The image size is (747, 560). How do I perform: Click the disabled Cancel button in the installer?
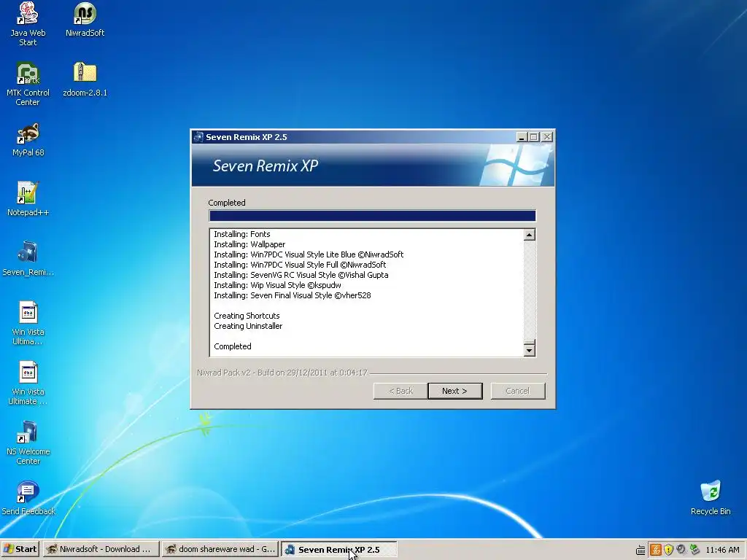(x=518, y=391)
